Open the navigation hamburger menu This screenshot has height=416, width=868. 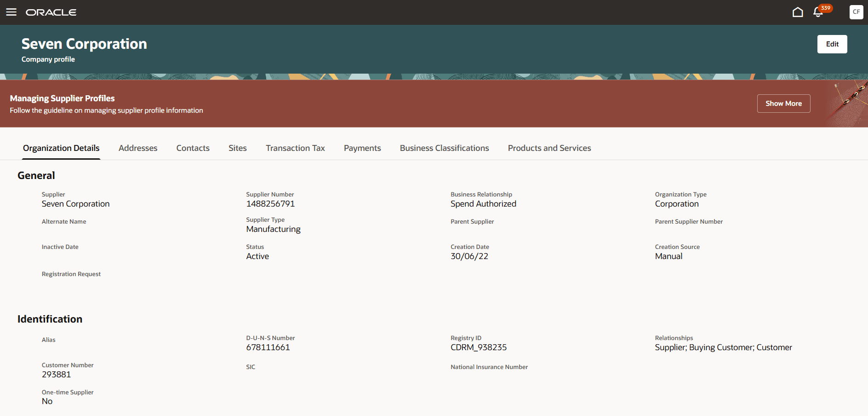(x=11, y=12)
